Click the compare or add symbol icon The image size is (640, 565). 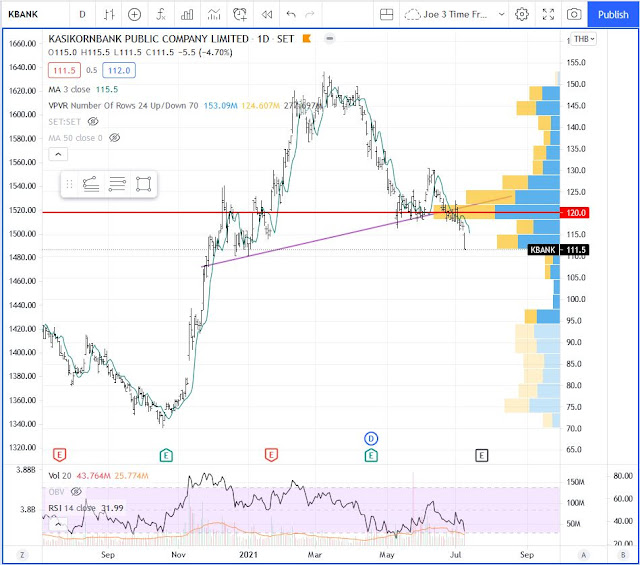[134, 15]
